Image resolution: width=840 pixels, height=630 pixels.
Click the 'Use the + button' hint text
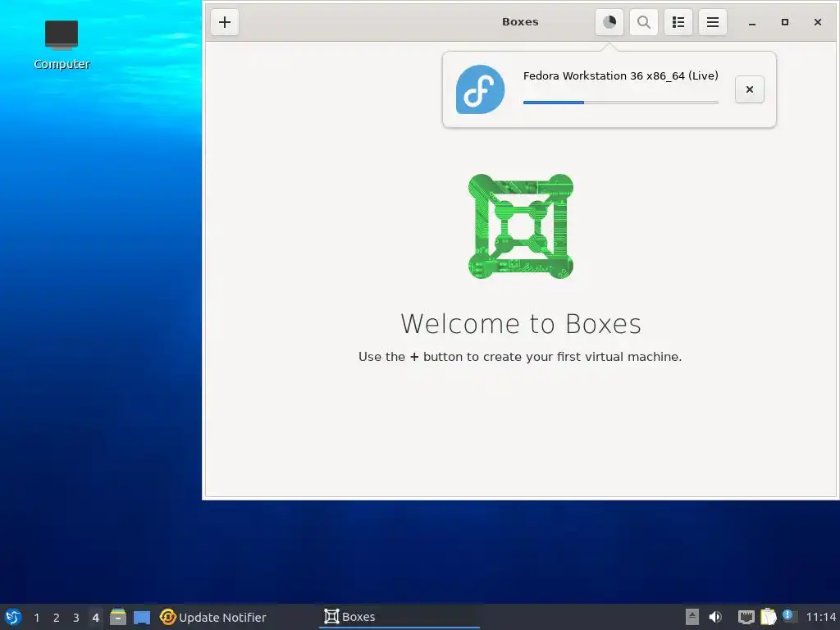coord(520,357)
